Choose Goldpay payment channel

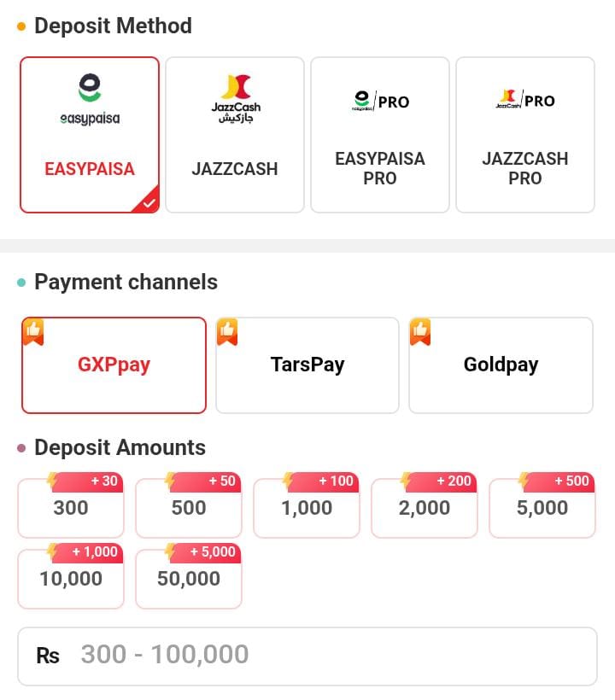click(x=501, y=365)
